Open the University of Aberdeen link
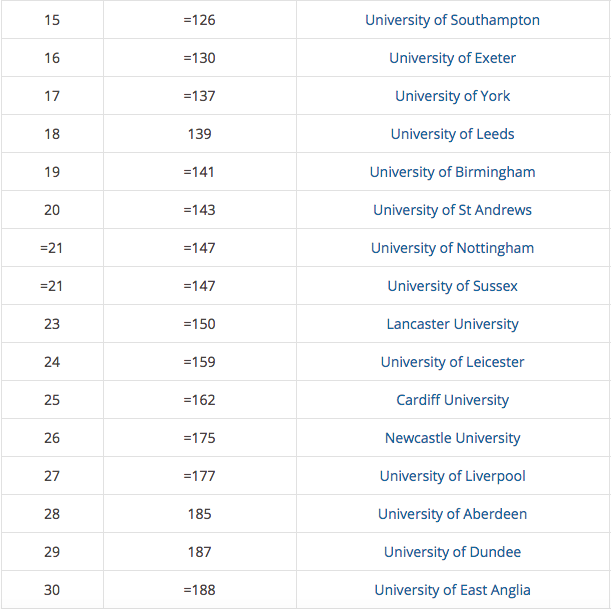The image size is (611, 609). (x=452, y=514)
